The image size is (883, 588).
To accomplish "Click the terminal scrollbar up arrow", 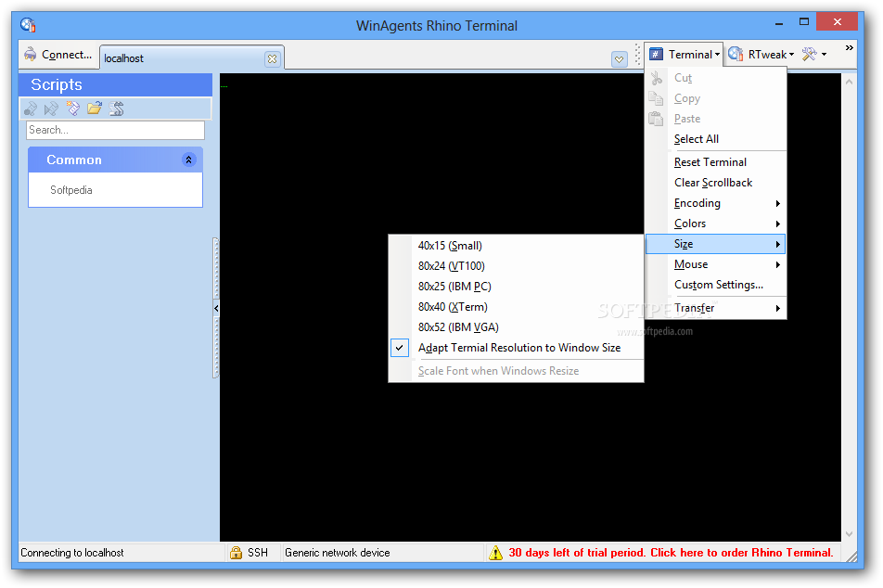I will pyautogui.click(x=850, y=82).
